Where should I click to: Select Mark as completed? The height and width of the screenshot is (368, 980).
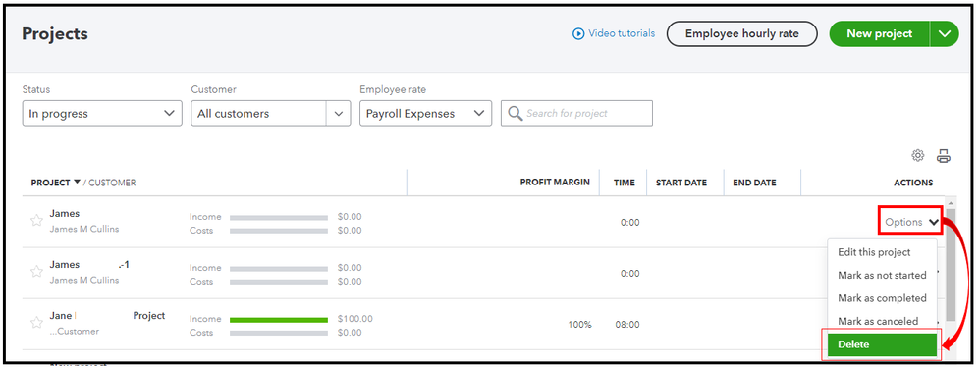coord(882,298)
